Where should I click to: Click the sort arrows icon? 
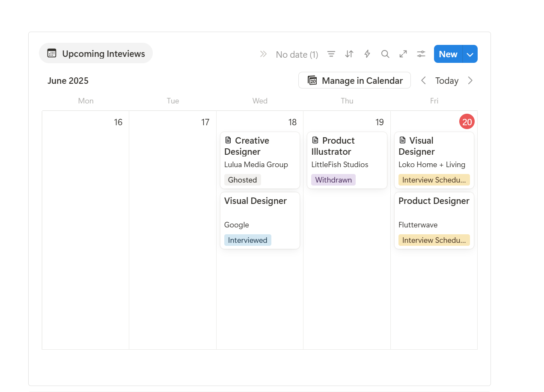pos(349,54)
